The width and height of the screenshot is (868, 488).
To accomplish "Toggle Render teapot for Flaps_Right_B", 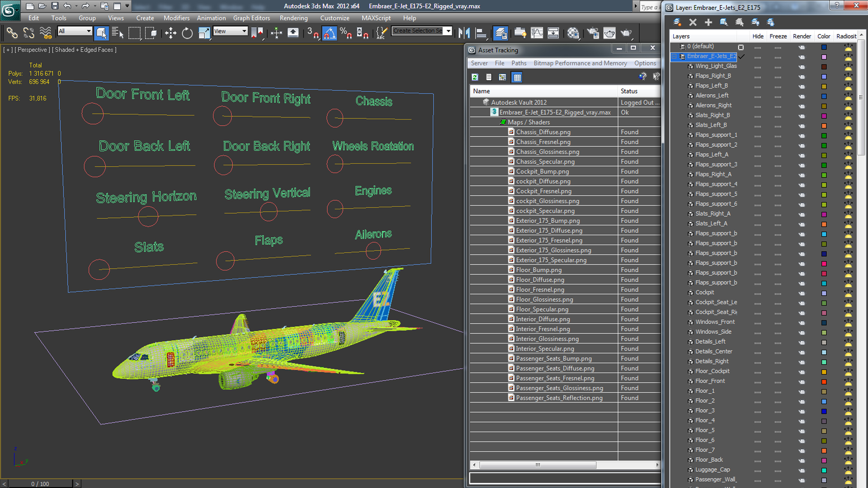I will [x=802, y=76].
